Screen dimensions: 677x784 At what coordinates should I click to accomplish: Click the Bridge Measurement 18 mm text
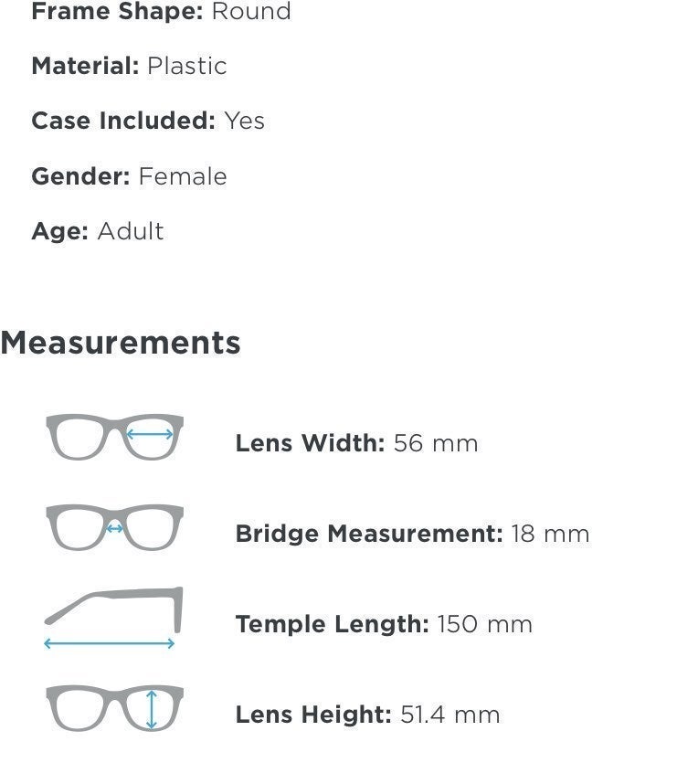pyautogui.click(x=412, y=534)
